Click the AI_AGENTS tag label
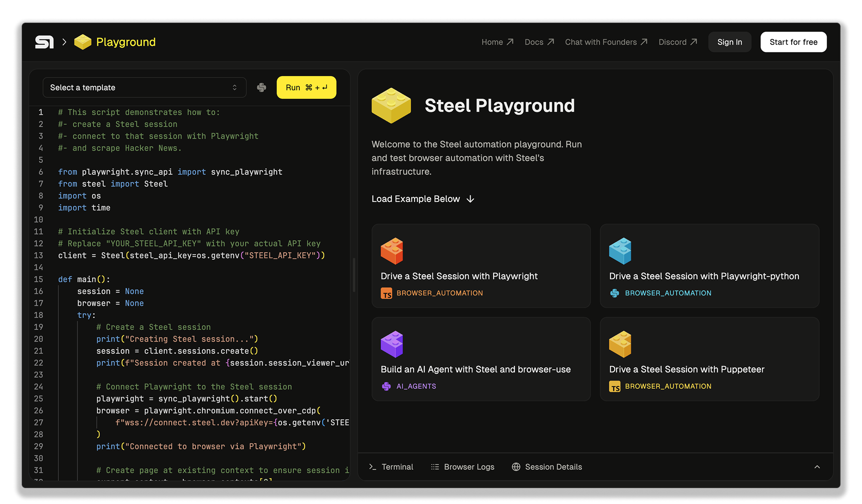This screenshot has width=862, height=504. pyautogui.click(x=416, y=386)
